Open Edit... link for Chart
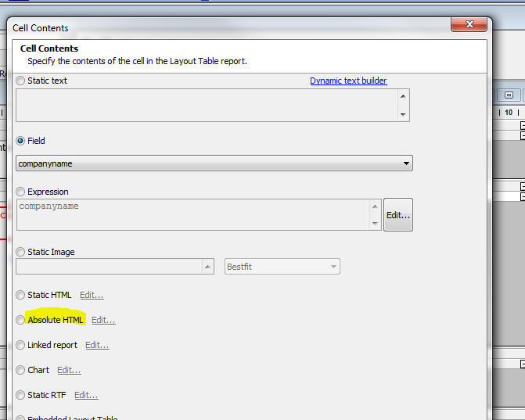 [69, 370]
